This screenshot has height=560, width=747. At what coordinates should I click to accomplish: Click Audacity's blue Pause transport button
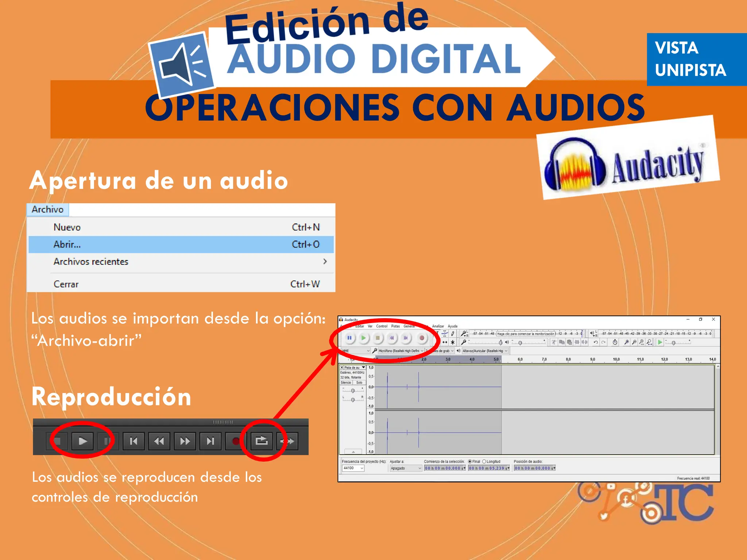click(x=349, y=338)
